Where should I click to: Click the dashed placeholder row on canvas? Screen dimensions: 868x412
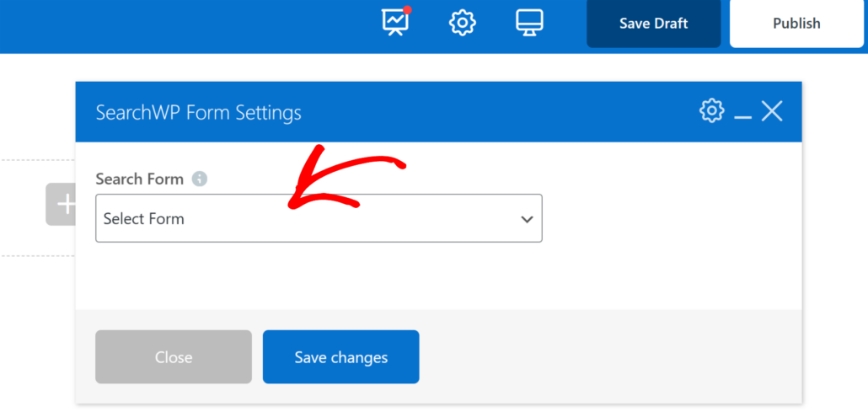click(x=25, y=206)
